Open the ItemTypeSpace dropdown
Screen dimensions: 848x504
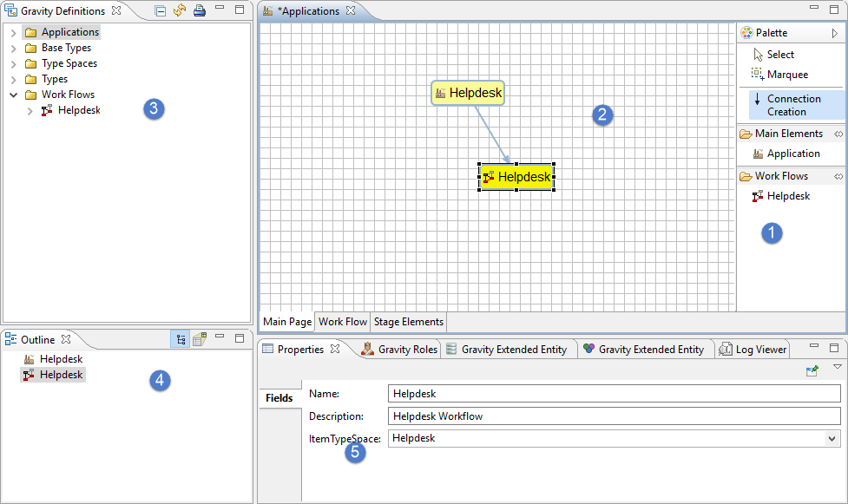(832, 440)
